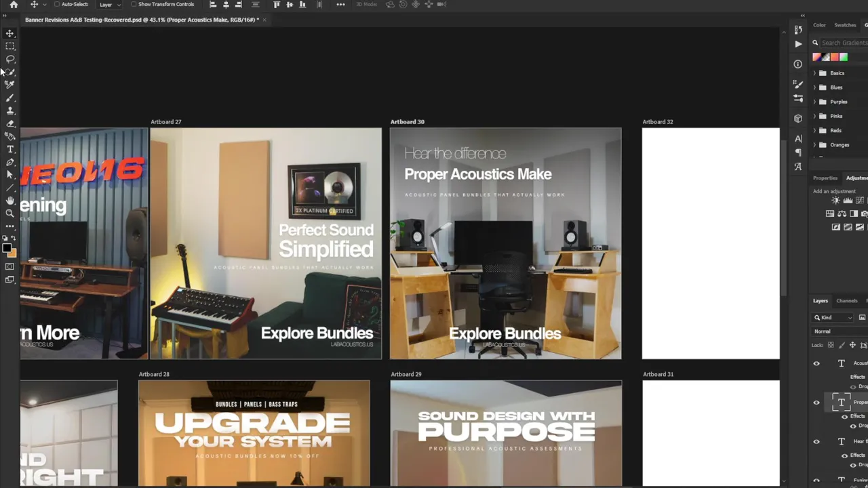Hide the Hear the difference text layer
The image size is (868, 488).
pos(816,442)
